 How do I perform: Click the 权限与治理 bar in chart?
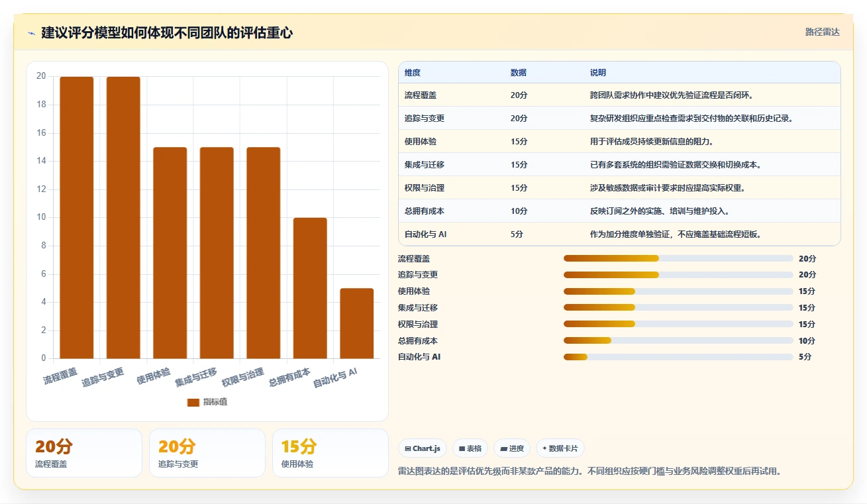click(x=264, y=253)
